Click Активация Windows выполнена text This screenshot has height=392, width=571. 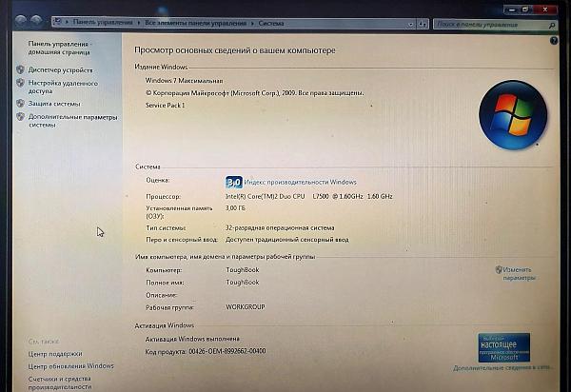(192, 339)
